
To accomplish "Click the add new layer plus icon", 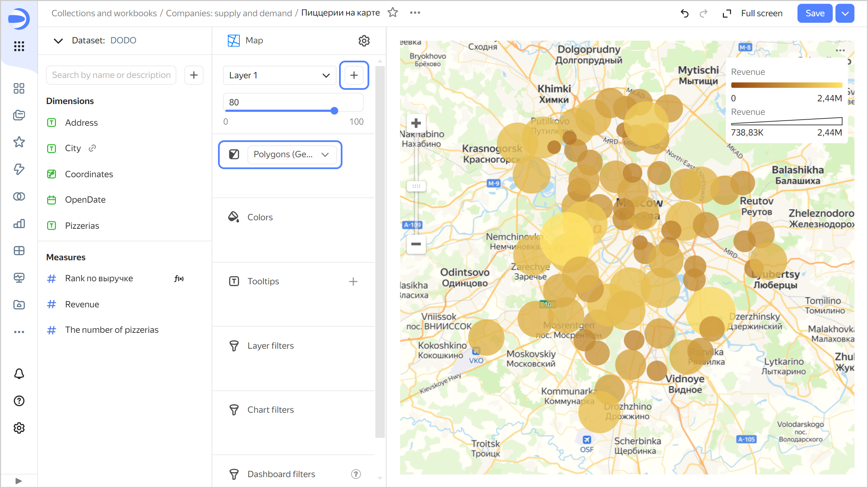I will (x=354, y=76).
